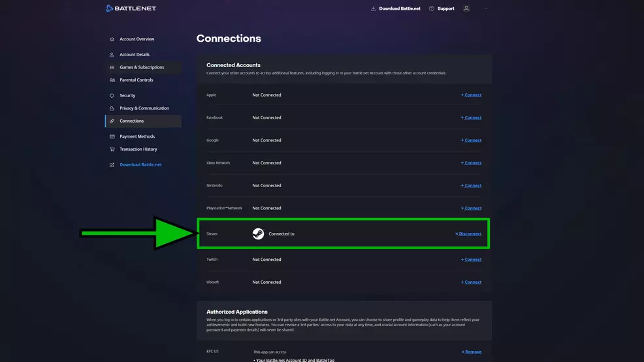This screenshot has height=362, width=644.
Task: Click the Steam 'Connected to' text
Action: click(282, 234)
